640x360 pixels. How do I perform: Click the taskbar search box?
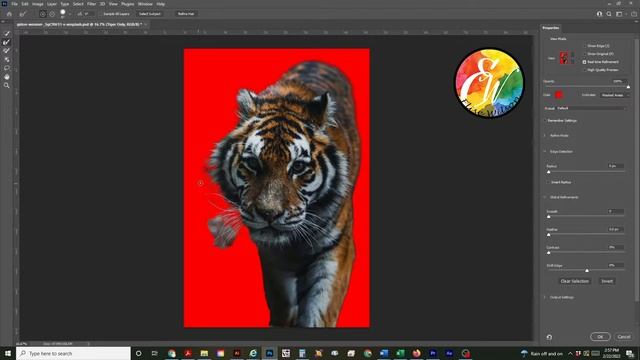73,353
